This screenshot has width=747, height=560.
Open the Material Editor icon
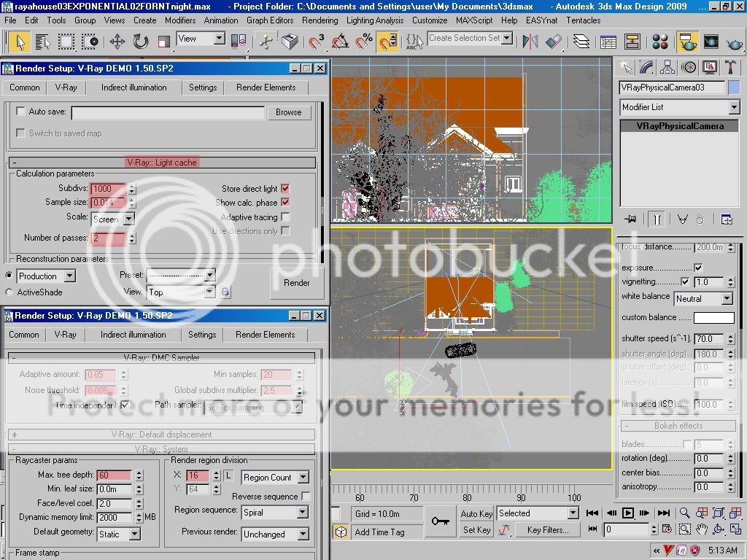[659, 42]
